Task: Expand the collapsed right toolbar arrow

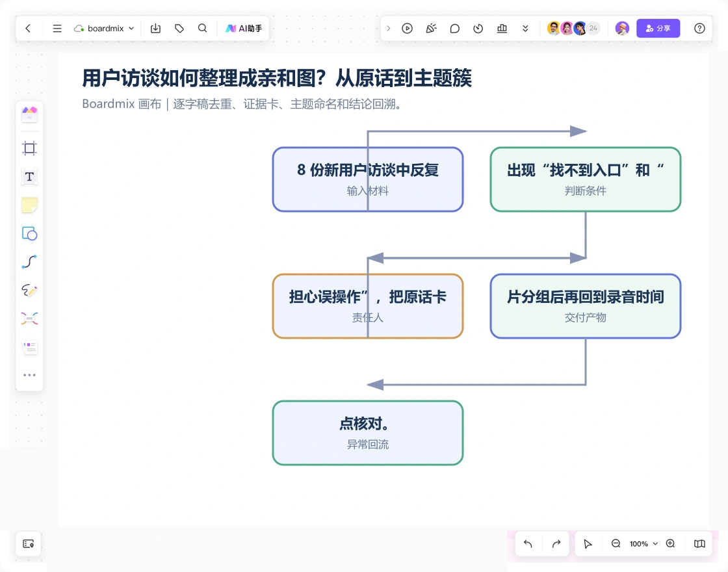Action: pos(389,29)
